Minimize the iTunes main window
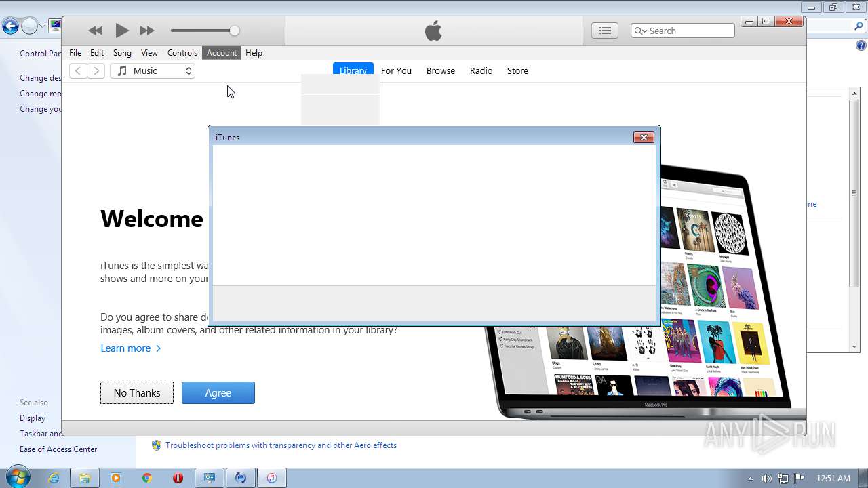This screenshot has width=868, height=488. point(749,22)
